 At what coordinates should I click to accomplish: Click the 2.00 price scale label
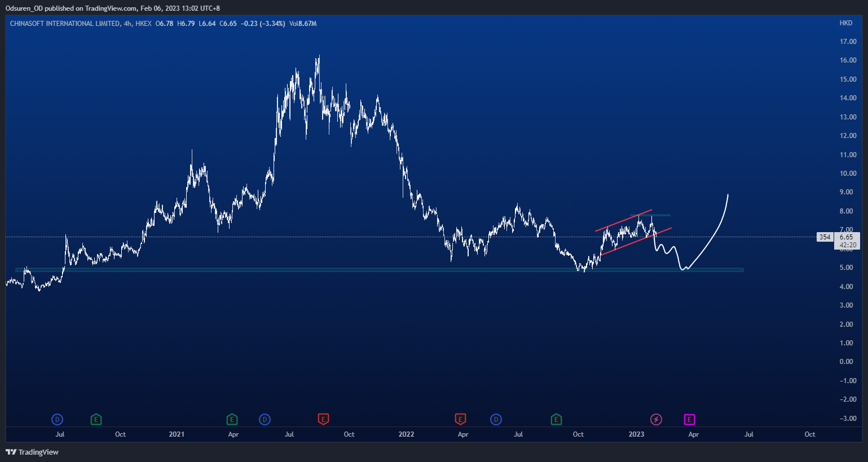(x=846, y=325)
